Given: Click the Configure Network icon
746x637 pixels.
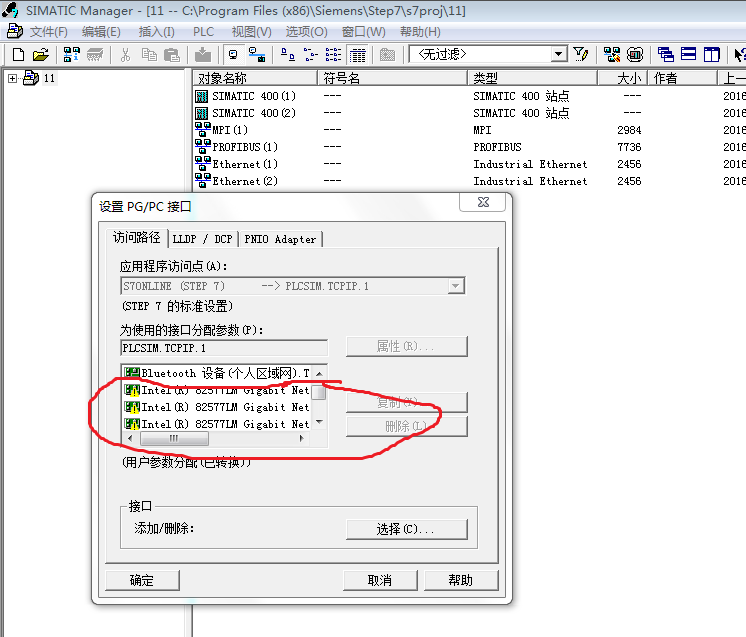Looking at the screenshot, I should [611, 55].
